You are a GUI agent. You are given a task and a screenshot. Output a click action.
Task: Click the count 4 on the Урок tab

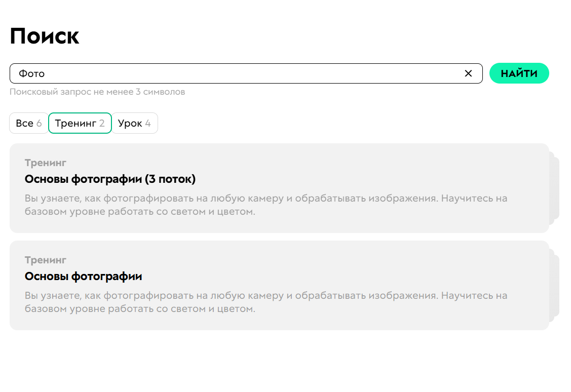[148, 123]
